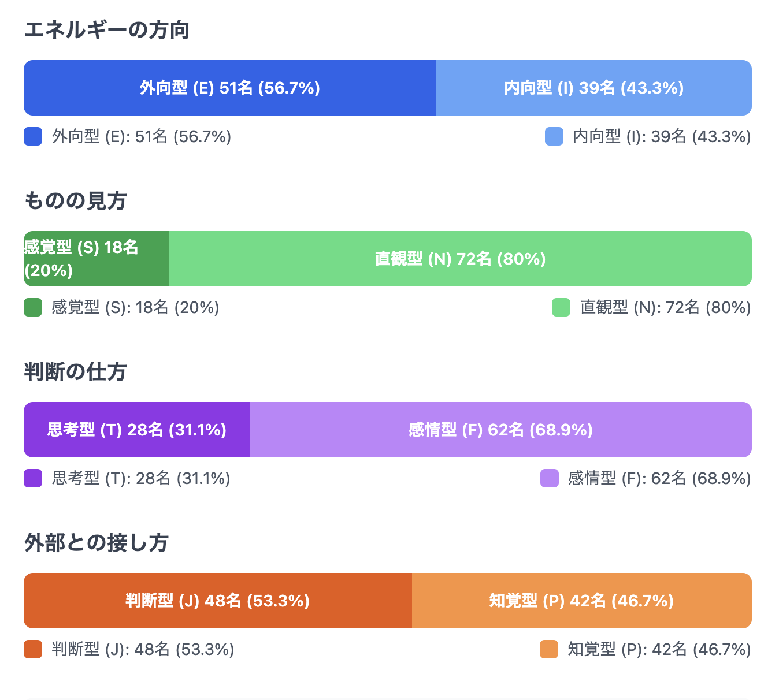Screen dimensions: 779x700
Task: Click the 外部との接し方 section heading
Action: [x=97, y=543]
